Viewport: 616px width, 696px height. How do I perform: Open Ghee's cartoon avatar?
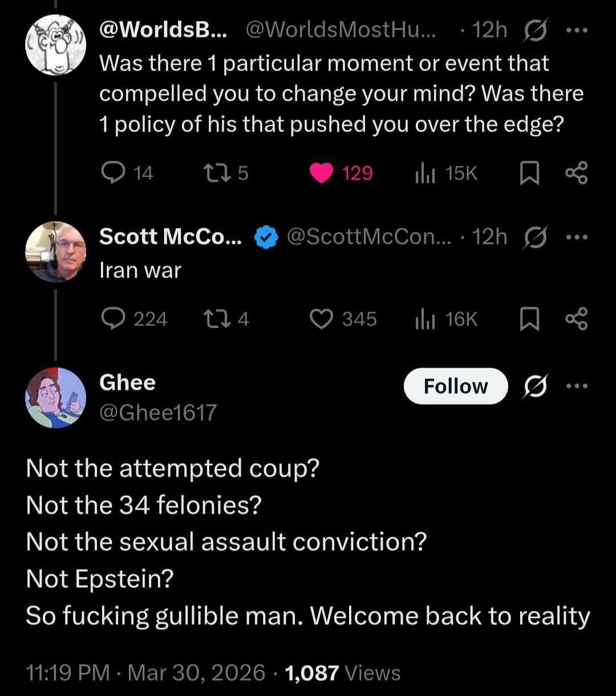point(56,397)
